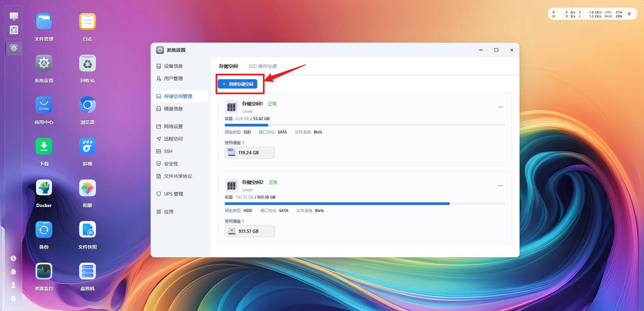Click the 931.51 GB HDD disk chip
Image resolution: width=644 pixels, height=311 pixels.
tap(250, 231)
